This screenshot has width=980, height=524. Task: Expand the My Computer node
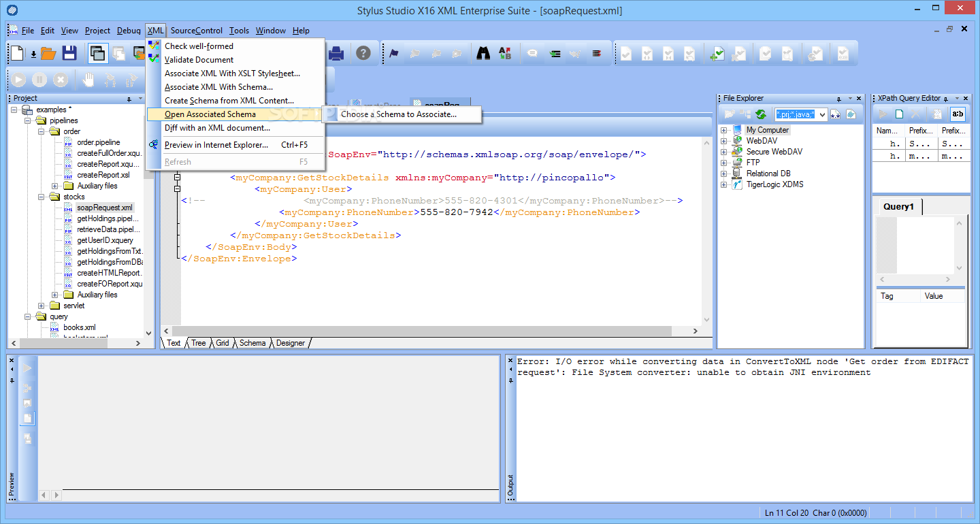coord(724,130)
